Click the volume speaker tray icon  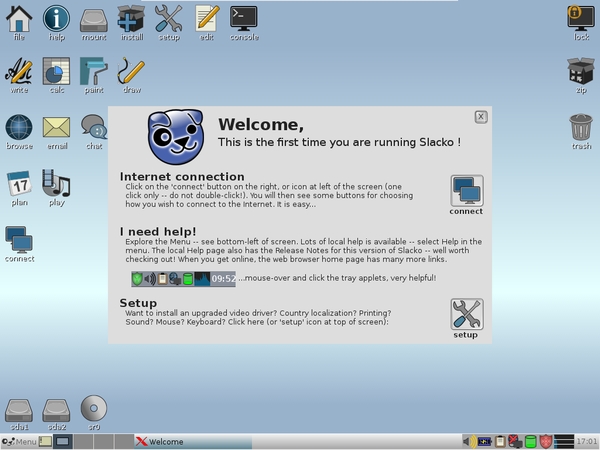[x=469, y=442]
